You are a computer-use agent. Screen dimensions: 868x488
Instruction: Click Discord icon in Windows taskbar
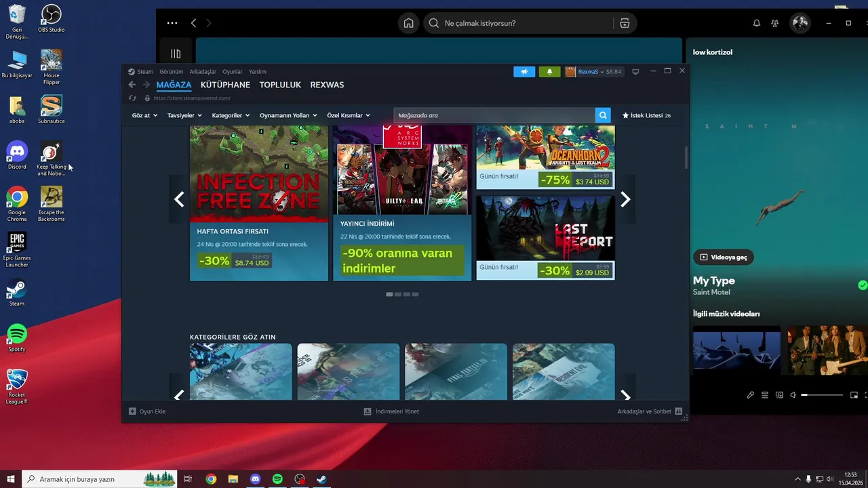255,479
